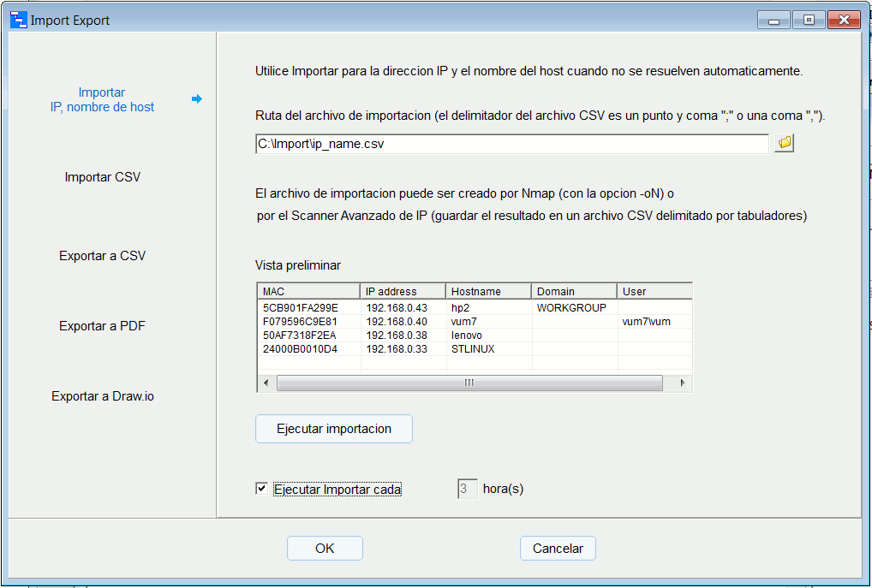This screenshot has width=872, height=588.
Task: Click the horizontal scrollbar thumb under the table
Action: pos(469,383)
